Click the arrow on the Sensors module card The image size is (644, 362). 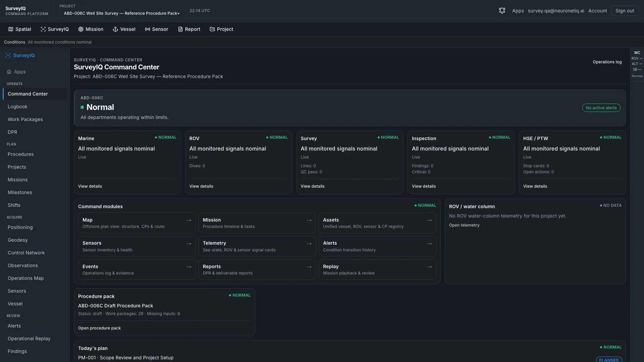coord(189,244)
